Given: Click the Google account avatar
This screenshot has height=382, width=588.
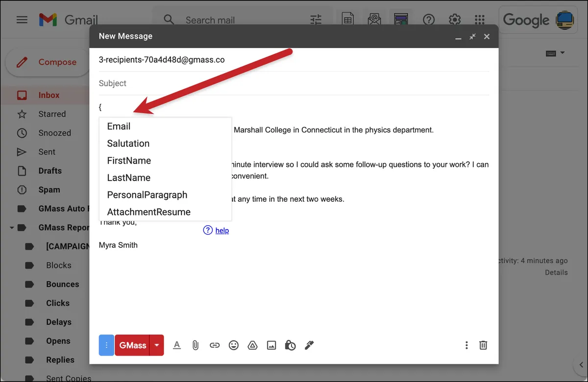Looking at the screenshot, I should (x=565, y=20).
